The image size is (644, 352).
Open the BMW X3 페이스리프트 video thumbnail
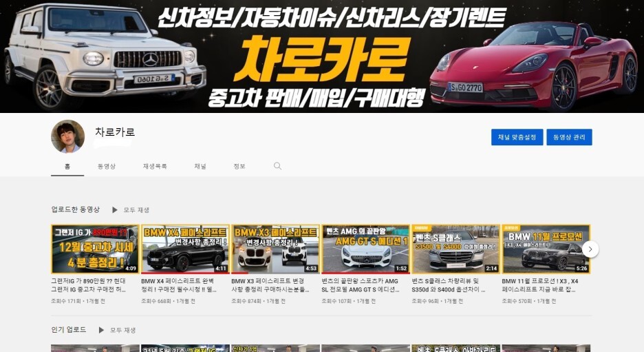point(275,249)
